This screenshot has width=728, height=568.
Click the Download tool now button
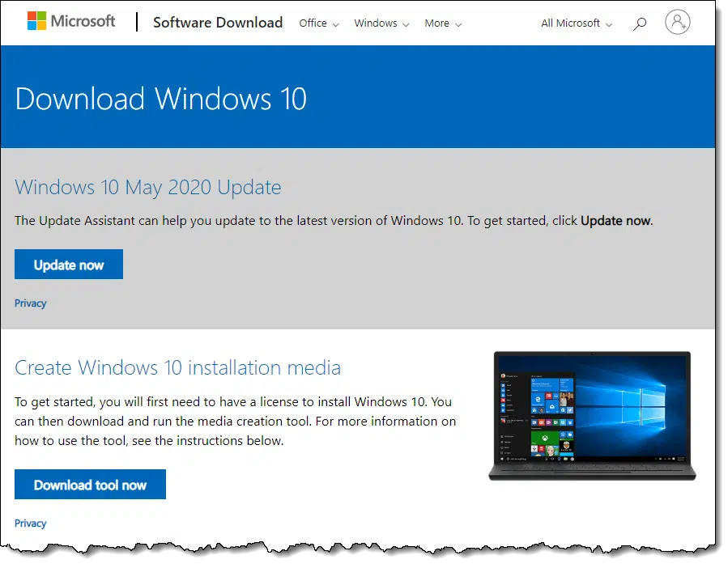click(90, 484)
